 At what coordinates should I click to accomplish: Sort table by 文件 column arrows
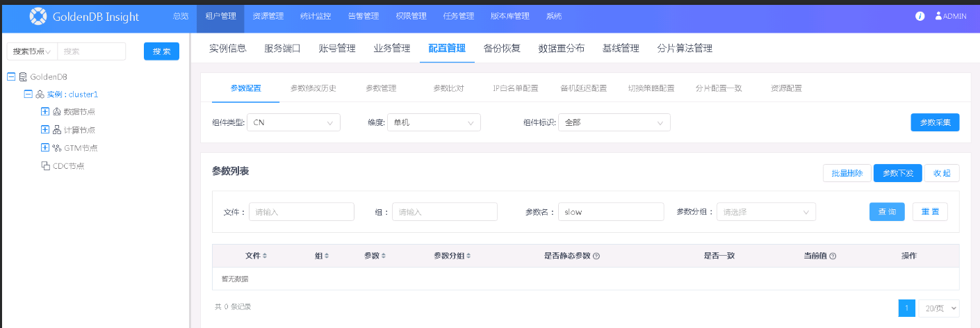tap(265, 256)
